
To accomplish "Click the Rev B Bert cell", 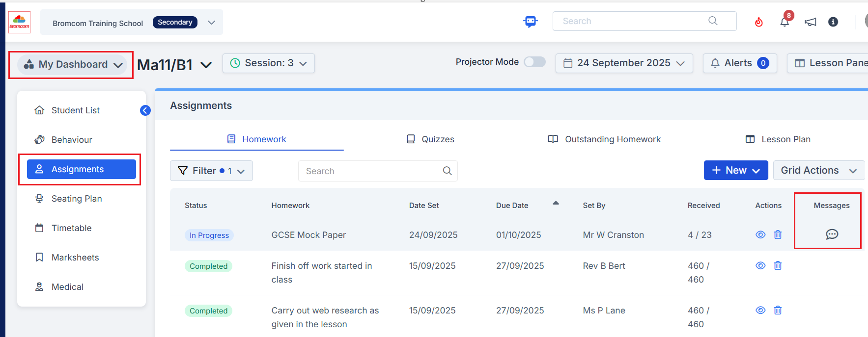I will click(x=604, y=266).
